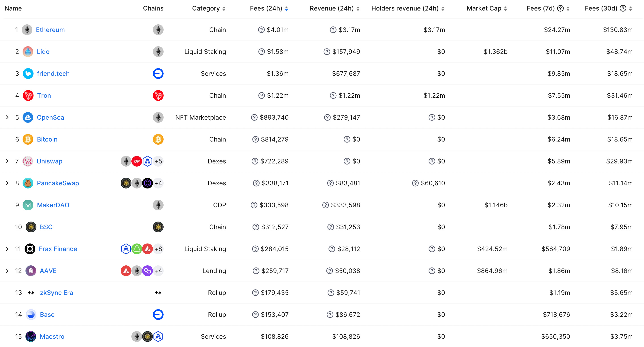Click the Ethereum protocol logo icon

pyautogui.click(x=27, y=30)
